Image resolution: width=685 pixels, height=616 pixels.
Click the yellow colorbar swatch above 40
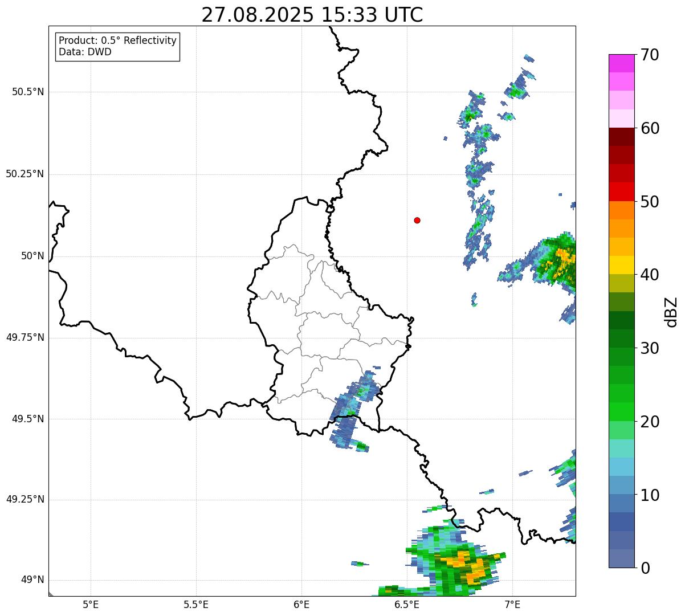click(x=622, y=266)
